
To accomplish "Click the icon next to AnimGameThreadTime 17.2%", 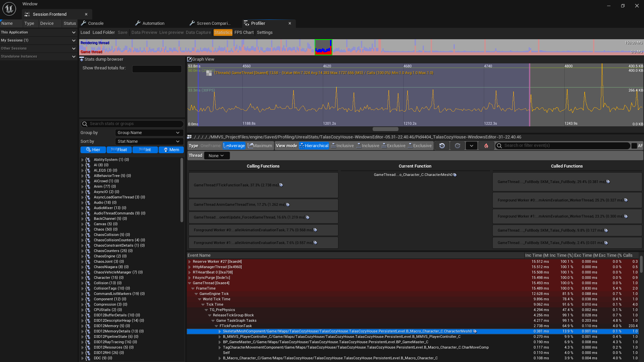I will point(287,204).
